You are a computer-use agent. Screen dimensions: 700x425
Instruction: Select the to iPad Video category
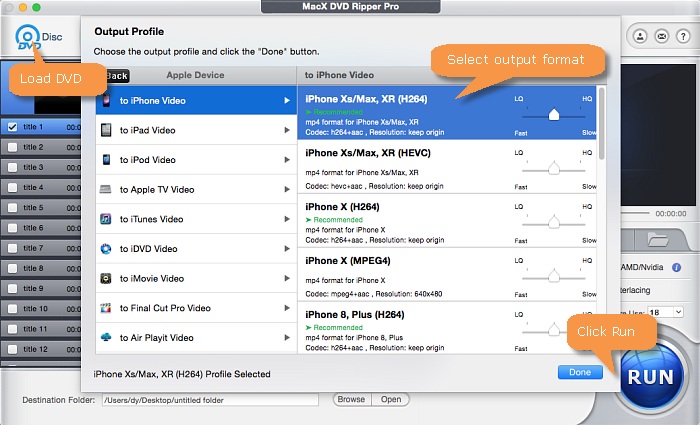pyautogui.click(x=196, y=130)
